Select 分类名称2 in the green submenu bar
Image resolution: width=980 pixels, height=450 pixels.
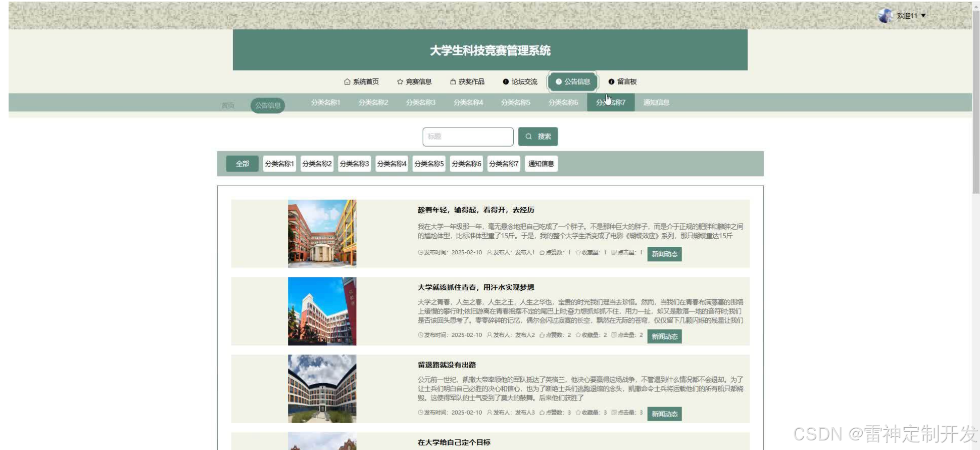pos(373,102)
